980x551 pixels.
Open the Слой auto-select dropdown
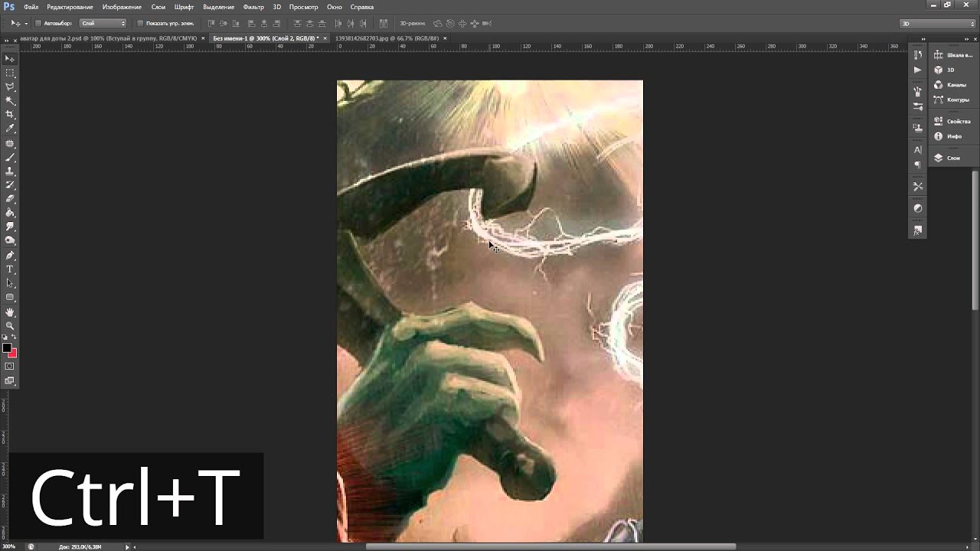tap(103, 23)
